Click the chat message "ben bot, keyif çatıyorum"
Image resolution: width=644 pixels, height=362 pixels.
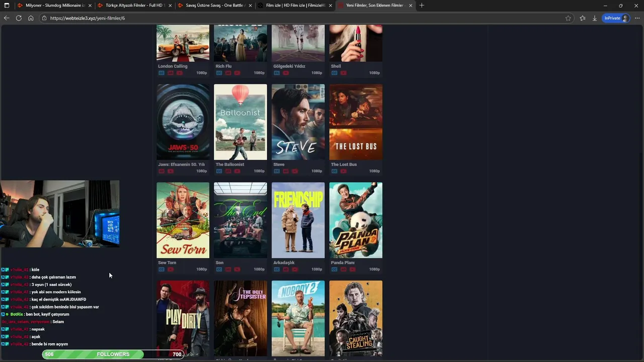(x=48, y=314)
